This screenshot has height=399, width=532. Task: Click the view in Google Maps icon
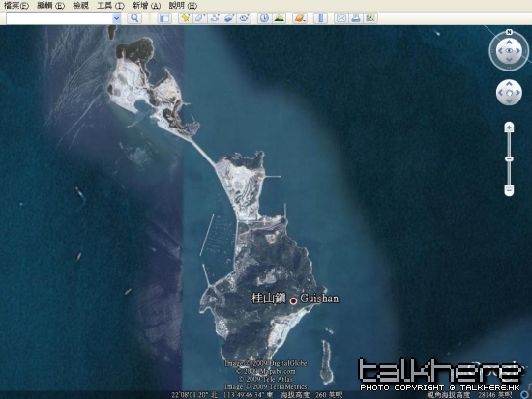tap(370, 18)
